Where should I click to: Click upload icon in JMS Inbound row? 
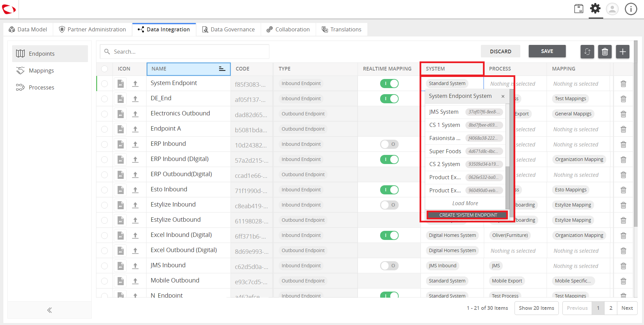pos(135,266)
